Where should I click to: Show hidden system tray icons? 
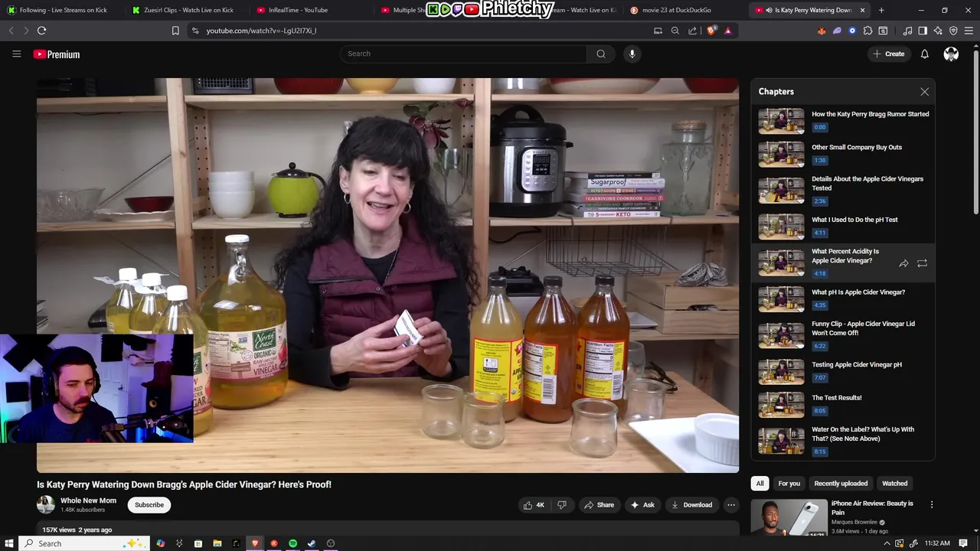(887, 543)
